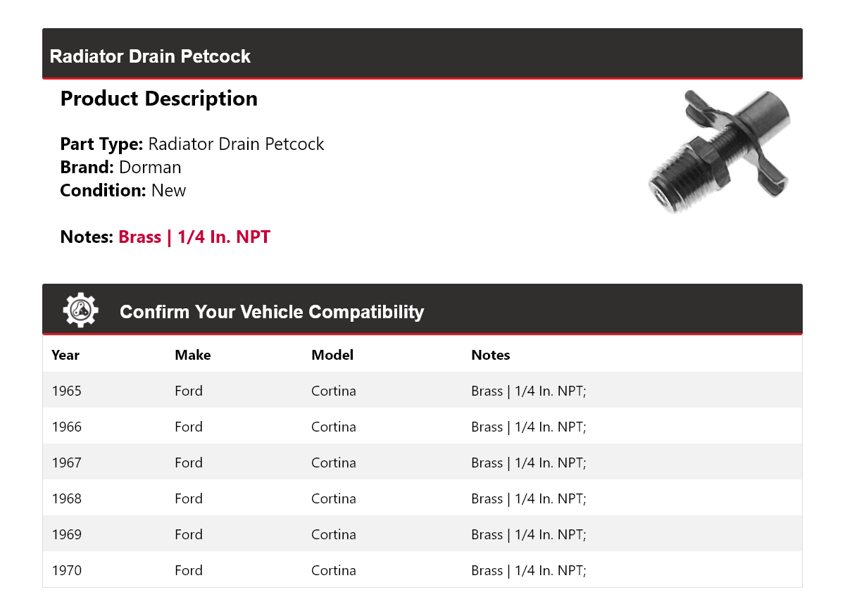Click Cortina in the 1967 row

(333, 463)
